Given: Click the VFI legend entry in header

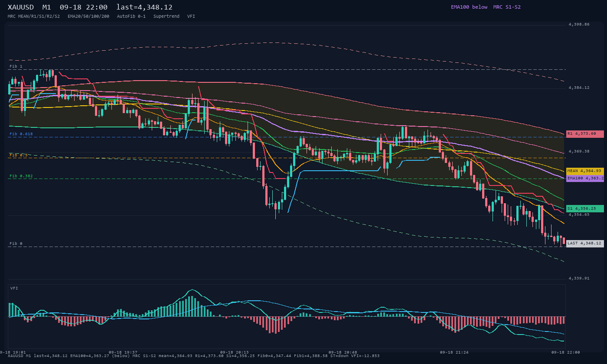Looking at the screenshot, I should (191, 16).
